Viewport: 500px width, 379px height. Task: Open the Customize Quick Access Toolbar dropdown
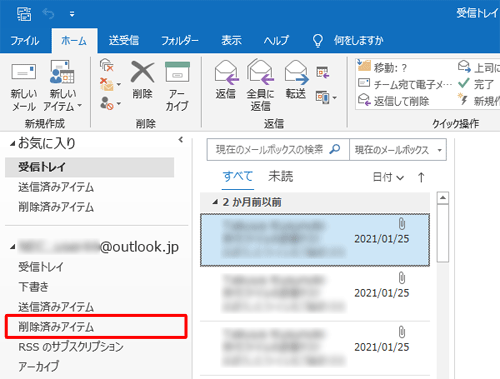click(x=72, y=14)
